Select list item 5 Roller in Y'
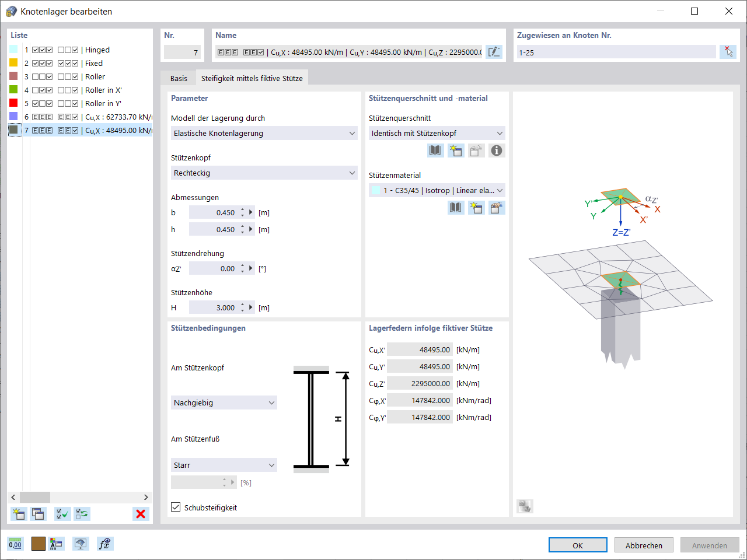Image resolution: width=747 pixels, height=560 pixels. (x=81, y=103)
